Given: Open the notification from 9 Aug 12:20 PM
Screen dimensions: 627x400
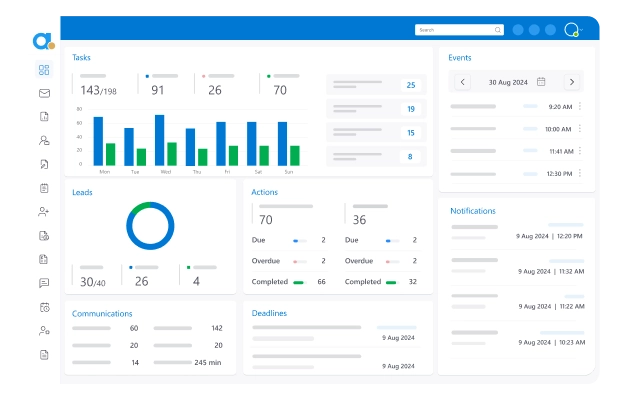Looking at the screenshot, I should click(x=516, y=231).
